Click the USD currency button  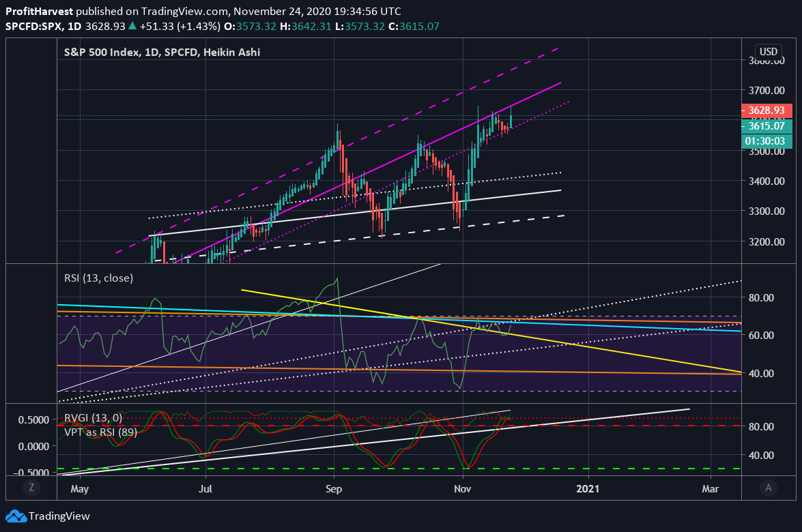pos(769,52)
